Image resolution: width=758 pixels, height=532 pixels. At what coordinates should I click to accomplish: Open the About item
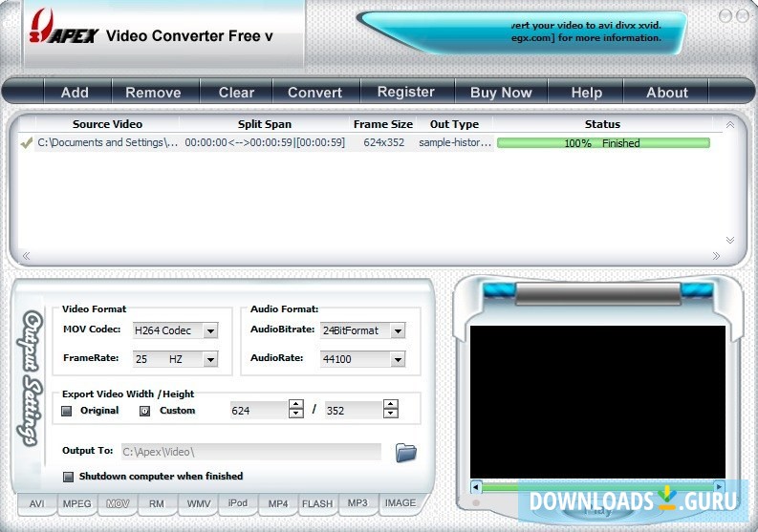coord(666,92)
